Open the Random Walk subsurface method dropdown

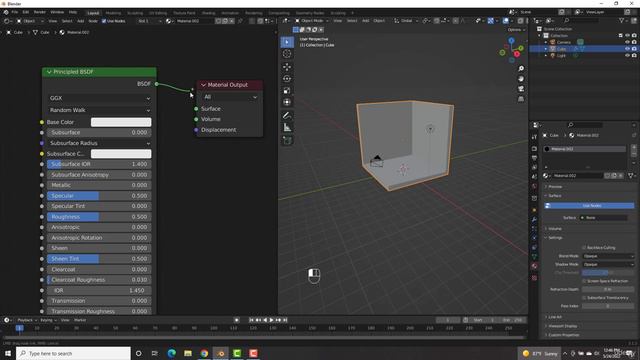point(99,110)
